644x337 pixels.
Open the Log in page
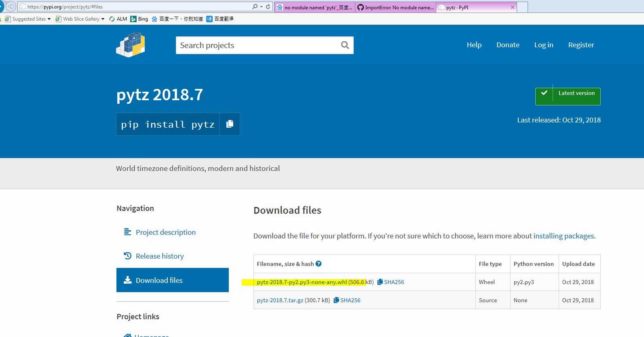coord(544,45)
